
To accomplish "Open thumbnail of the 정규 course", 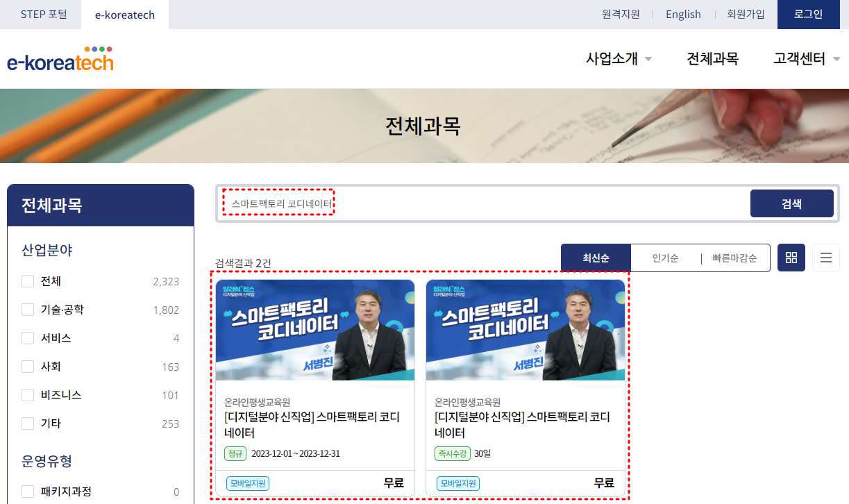I will coord(315,330).
